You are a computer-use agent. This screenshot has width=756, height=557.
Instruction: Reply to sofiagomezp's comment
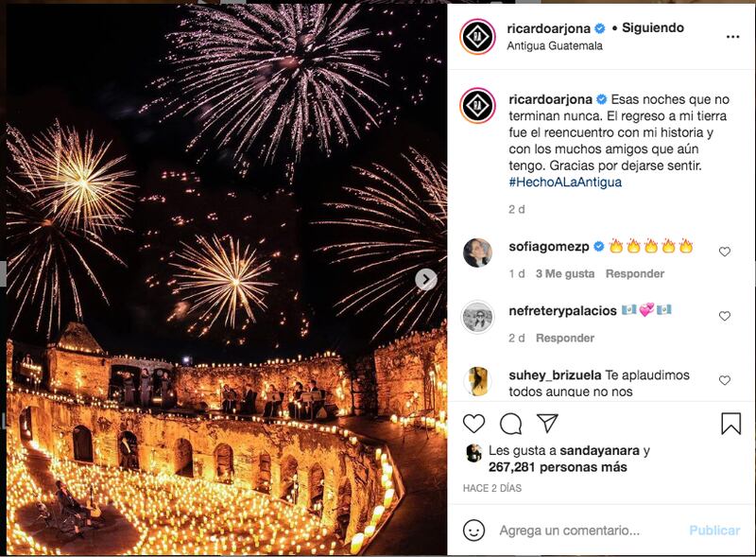click(x=634, y=273)
